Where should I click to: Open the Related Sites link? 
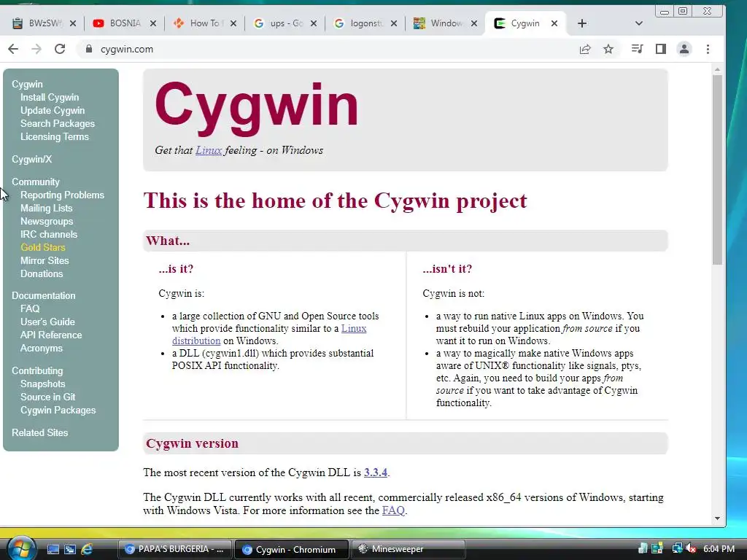tap(40, 433)
